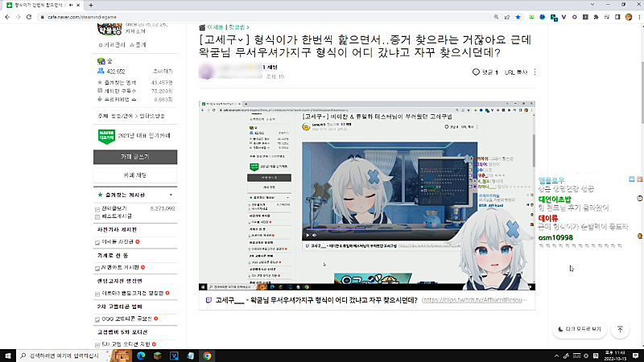Click the 통계 statistics link

(138, 45)
